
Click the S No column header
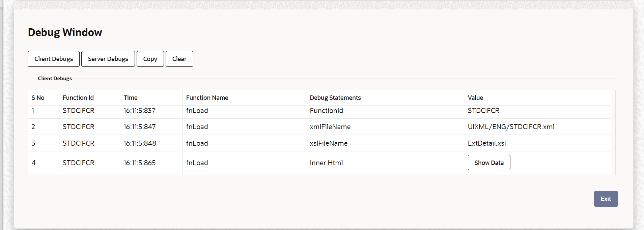coord(38,98)
